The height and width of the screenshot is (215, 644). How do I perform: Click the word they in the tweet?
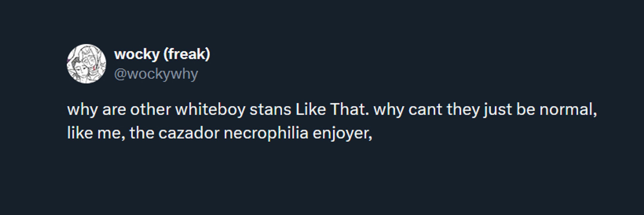tap(463, 110)
